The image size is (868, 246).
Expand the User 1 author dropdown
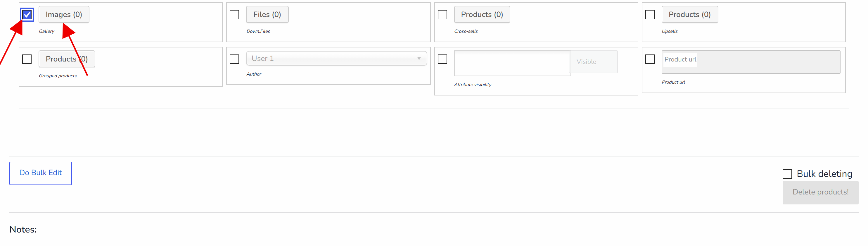pyautogui.click(x=337, y=58)
